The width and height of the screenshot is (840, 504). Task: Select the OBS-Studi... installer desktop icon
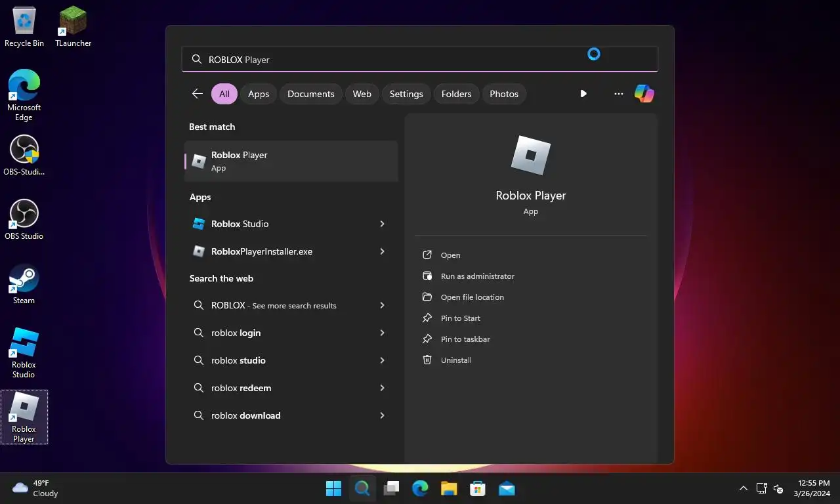click(x=24, y=156)
